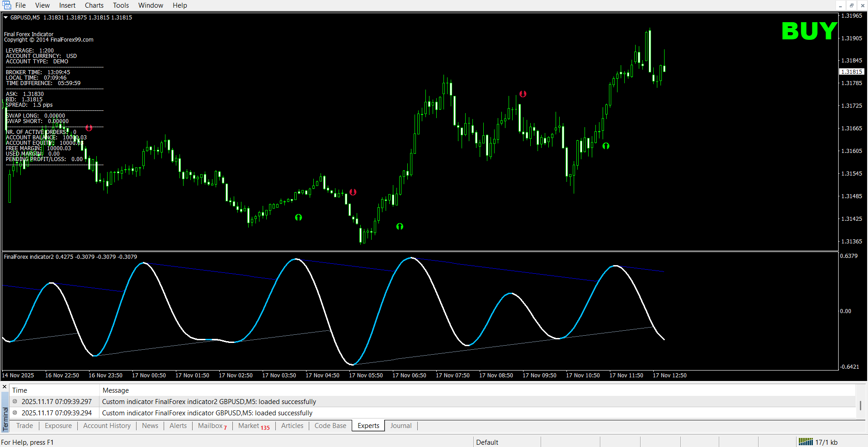
Task: Click the Terminal log vertical scrollbar
Action: click(x=860, y=405)
